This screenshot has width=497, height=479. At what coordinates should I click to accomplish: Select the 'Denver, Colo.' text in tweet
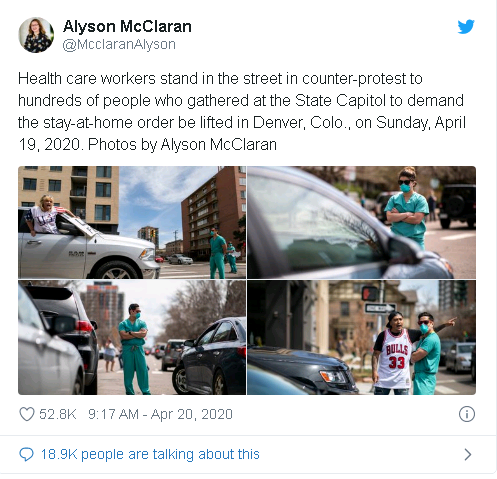point(302,123)
